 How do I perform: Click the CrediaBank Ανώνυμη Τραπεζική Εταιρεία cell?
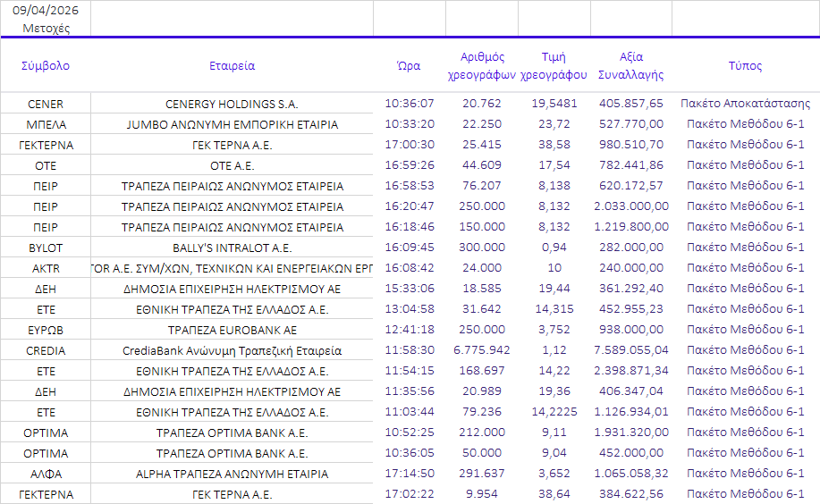click(x=232, y=350)
